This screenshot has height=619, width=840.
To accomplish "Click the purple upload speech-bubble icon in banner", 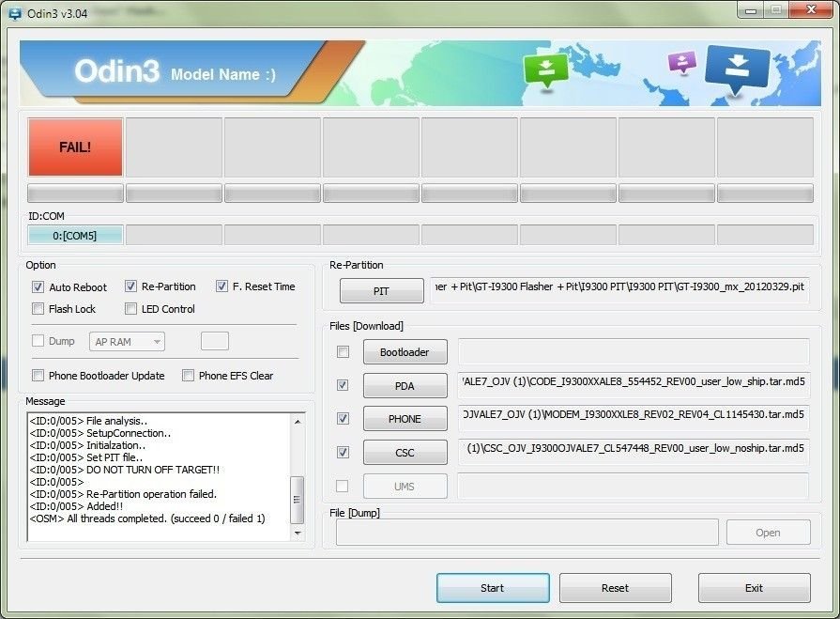I will [682, 62].
